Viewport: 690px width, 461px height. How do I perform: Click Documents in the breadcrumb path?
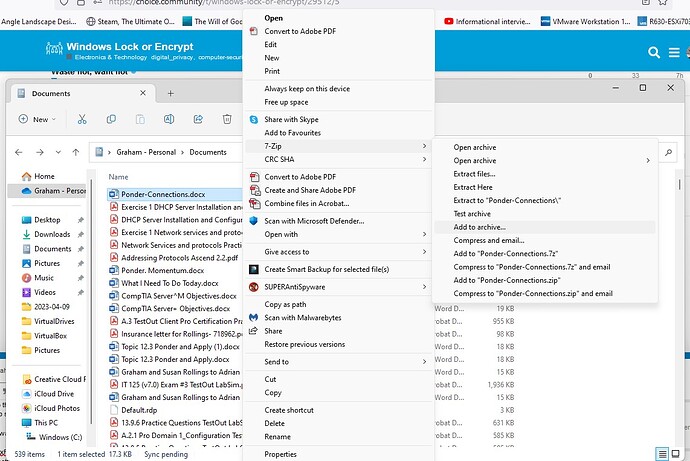click(x=208, y=152)
